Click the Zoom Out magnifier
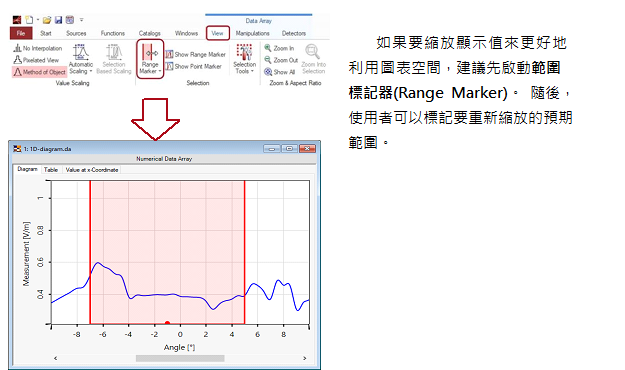 268,60
